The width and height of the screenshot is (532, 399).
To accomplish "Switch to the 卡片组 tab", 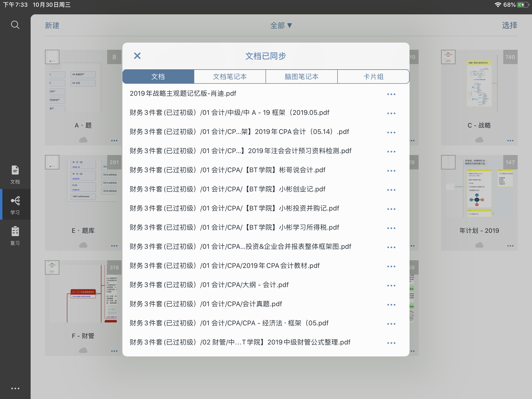I will tap(373, 77).
